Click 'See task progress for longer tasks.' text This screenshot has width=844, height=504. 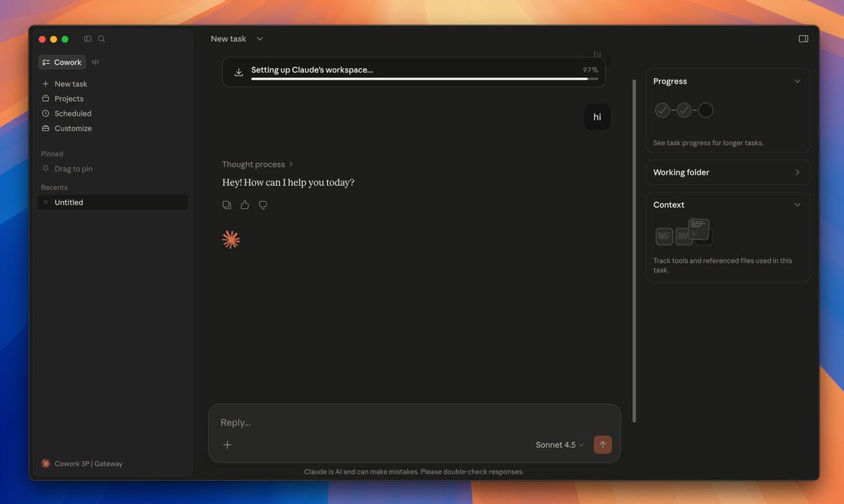click(708, 143)
